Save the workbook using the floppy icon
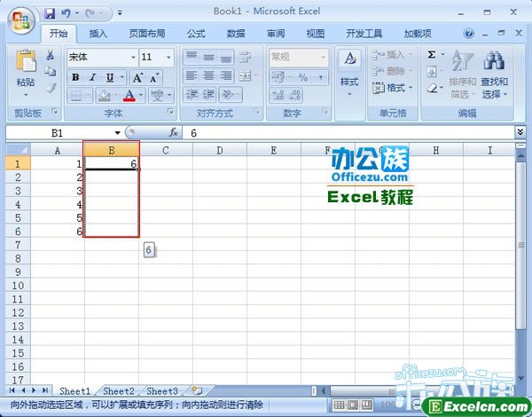Image resolution: width=532 pixels, height=417 pixels. (50, 13)
